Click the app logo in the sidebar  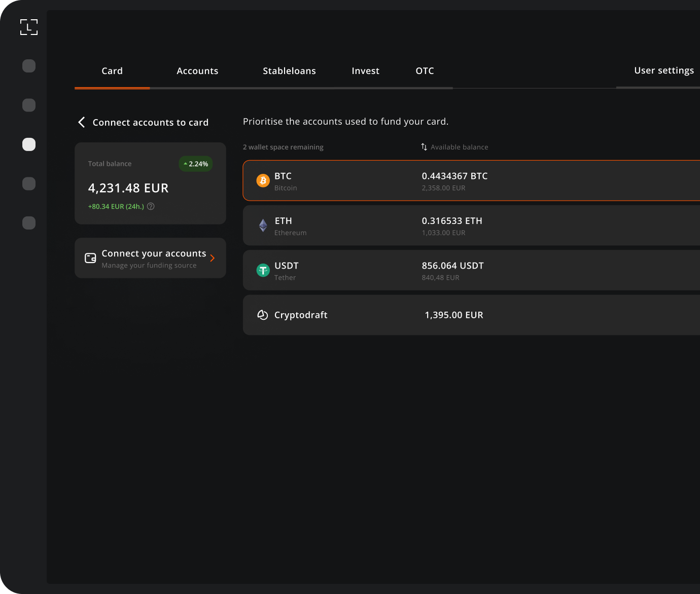(29, 27)
